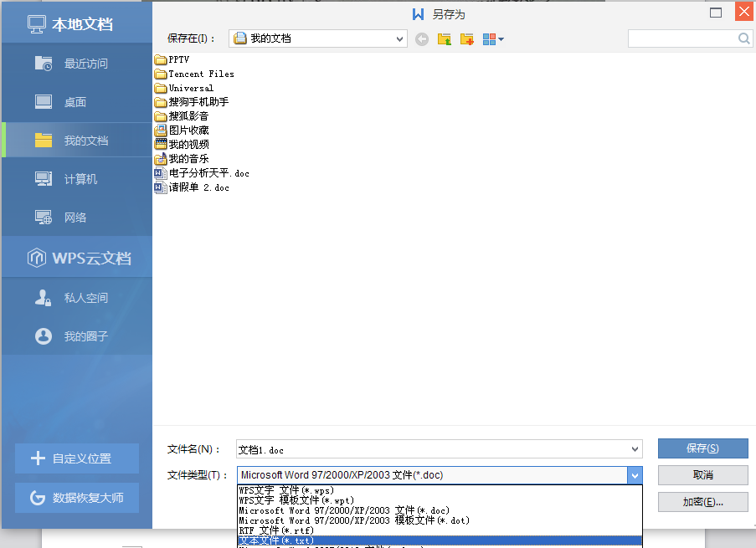Select the 搜狗手机助手 folder
756x548 pixels.
(x=192, y=102)
